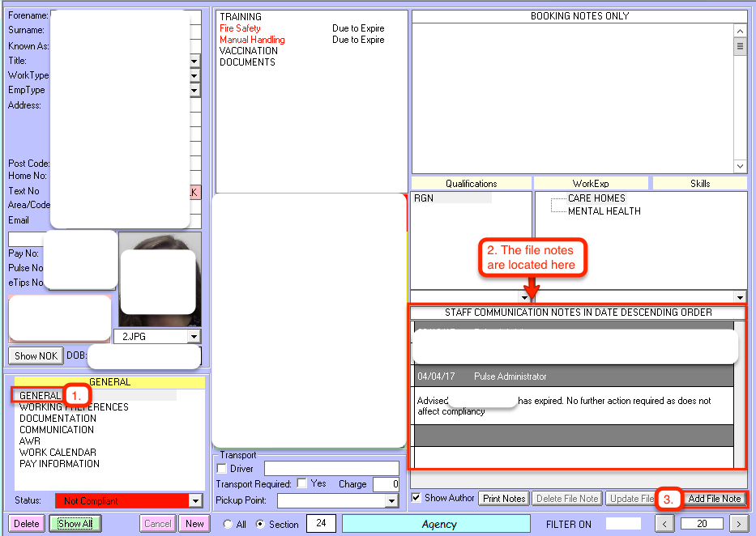756x536 pixels.
Task: Click the Add File Note button
Action: (x=714, y=499)
